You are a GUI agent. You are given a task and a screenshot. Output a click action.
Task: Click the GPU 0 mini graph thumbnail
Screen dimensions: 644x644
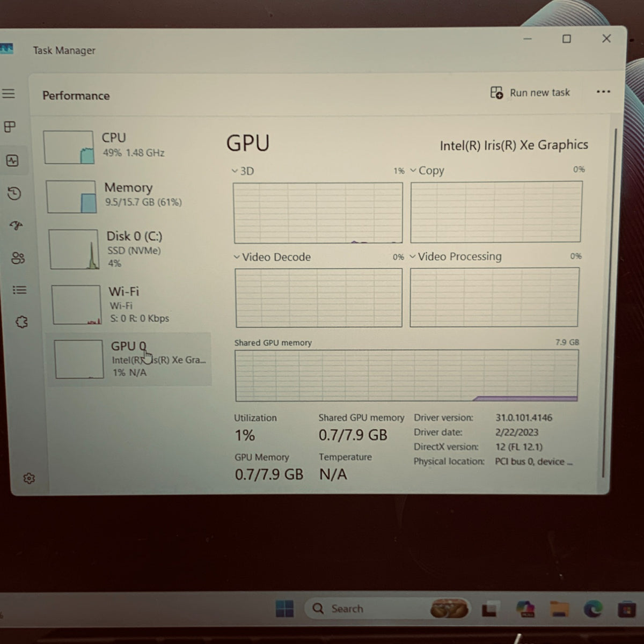click(x=79, y=359)
